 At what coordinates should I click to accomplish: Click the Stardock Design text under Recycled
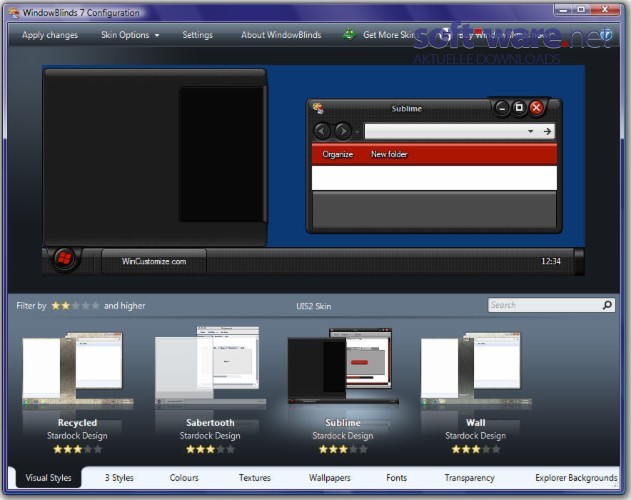[x=77, y=436]
